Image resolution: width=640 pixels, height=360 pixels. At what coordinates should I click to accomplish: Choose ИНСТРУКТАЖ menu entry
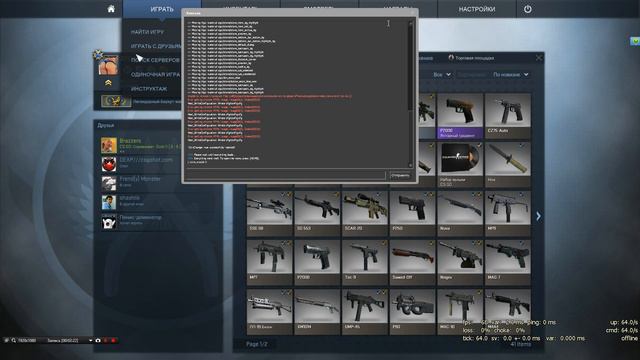pyautogui.click(x=149, y=89)
